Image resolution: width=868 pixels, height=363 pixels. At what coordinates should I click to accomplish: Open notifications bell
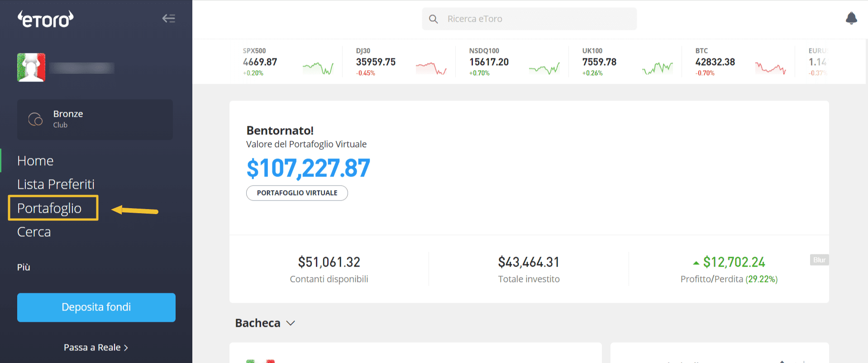coord(851,18)
